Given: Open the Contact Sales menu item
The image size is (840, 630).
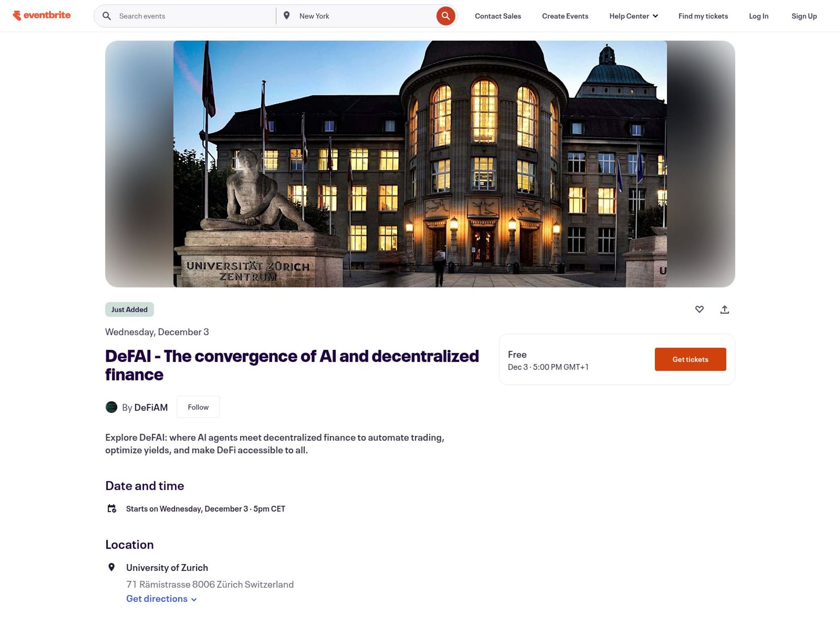Looking at the screenshot, I should pos(498,16).
